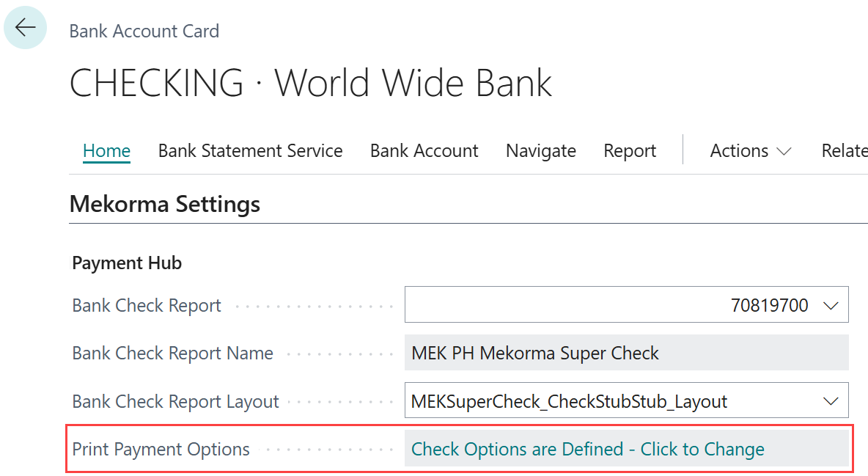Switch to the Home tab
Screen dimensions: 868x476
pos(106,150)
